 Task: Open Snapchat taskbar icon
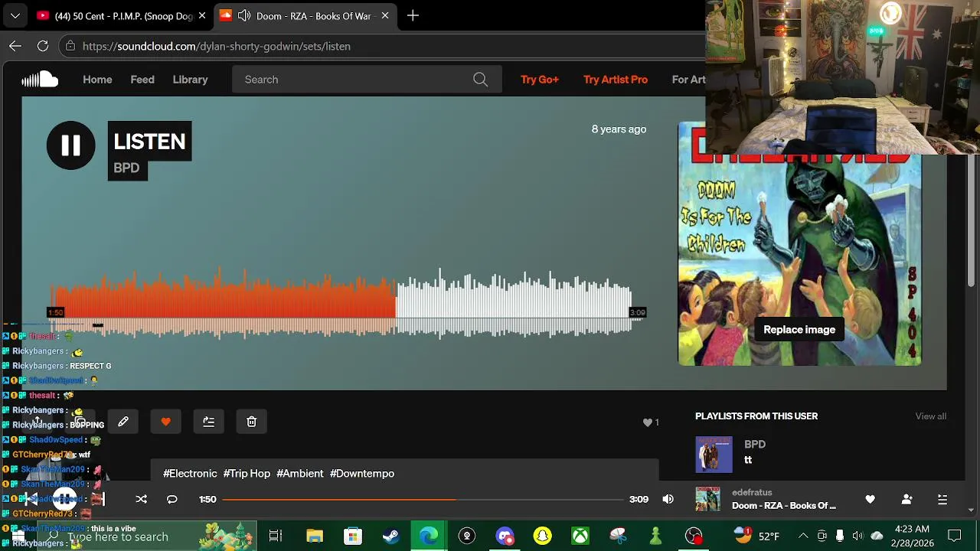click(542, 536)
